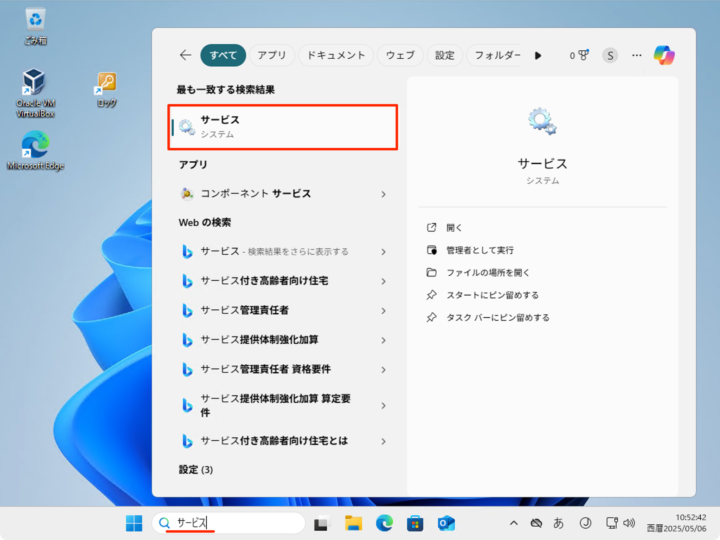Screen dimensions: 720x540
Task: Switch to the ウェブ filter tab
Action: (400, 56)
